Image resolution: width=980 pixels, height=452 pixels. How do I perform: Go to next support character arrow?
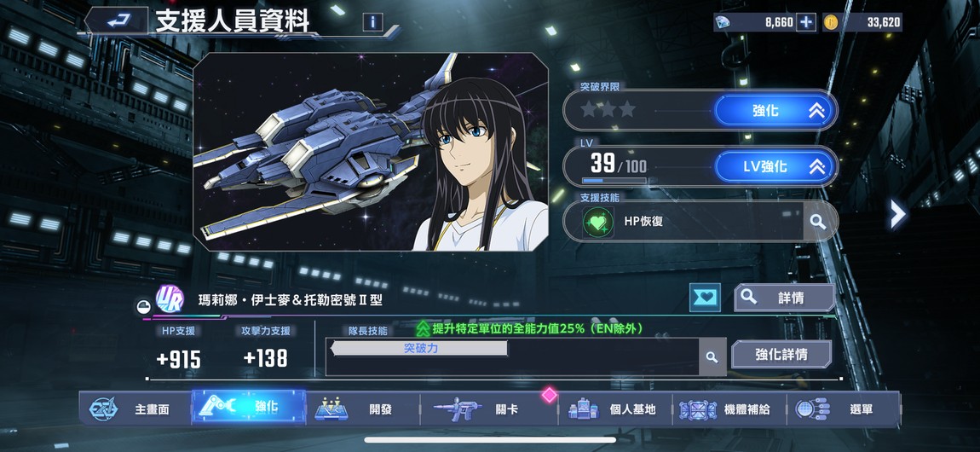pos(897,214)
